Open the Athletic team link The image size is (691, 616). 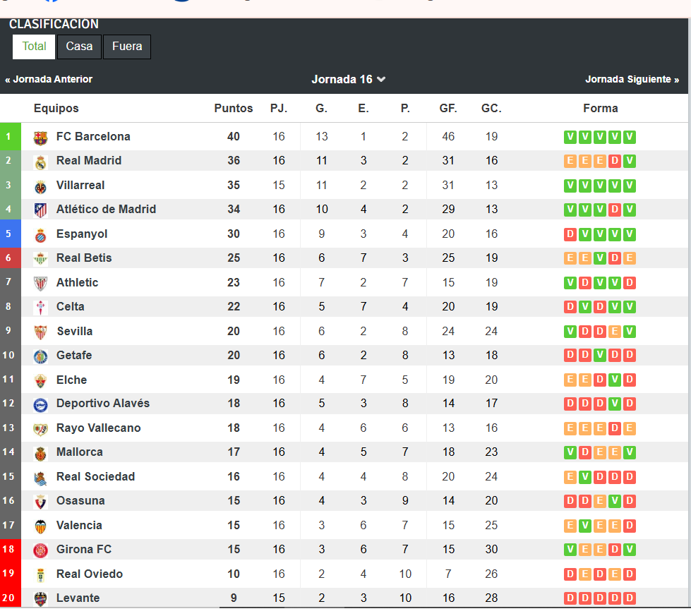[x=77, y=282]
